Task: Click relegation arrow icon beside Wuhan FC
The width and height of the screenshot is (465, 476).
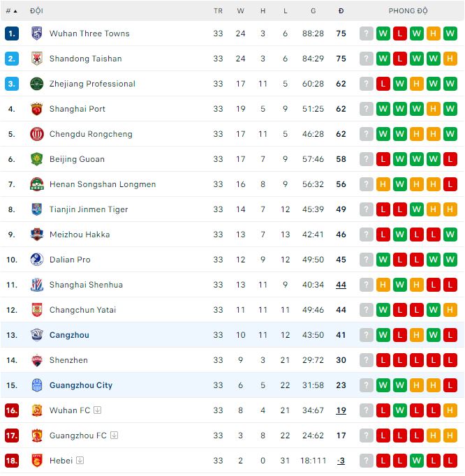Action: click(97, 410)
